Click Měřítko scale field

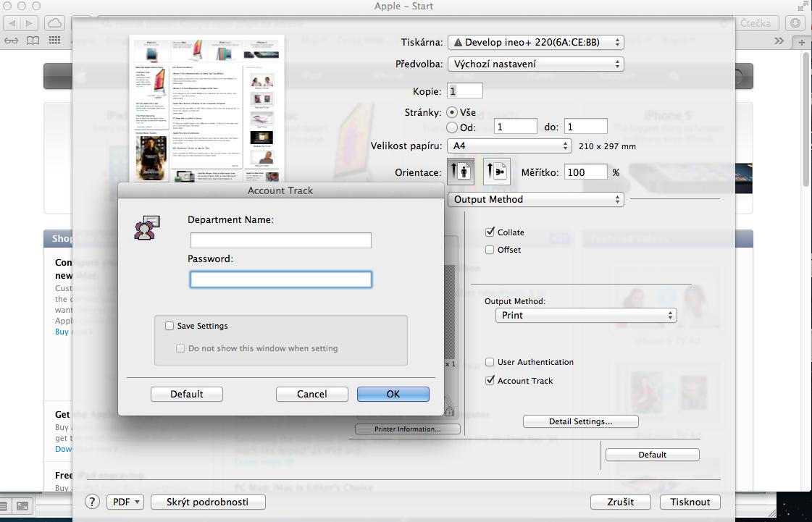coord(585,172)
